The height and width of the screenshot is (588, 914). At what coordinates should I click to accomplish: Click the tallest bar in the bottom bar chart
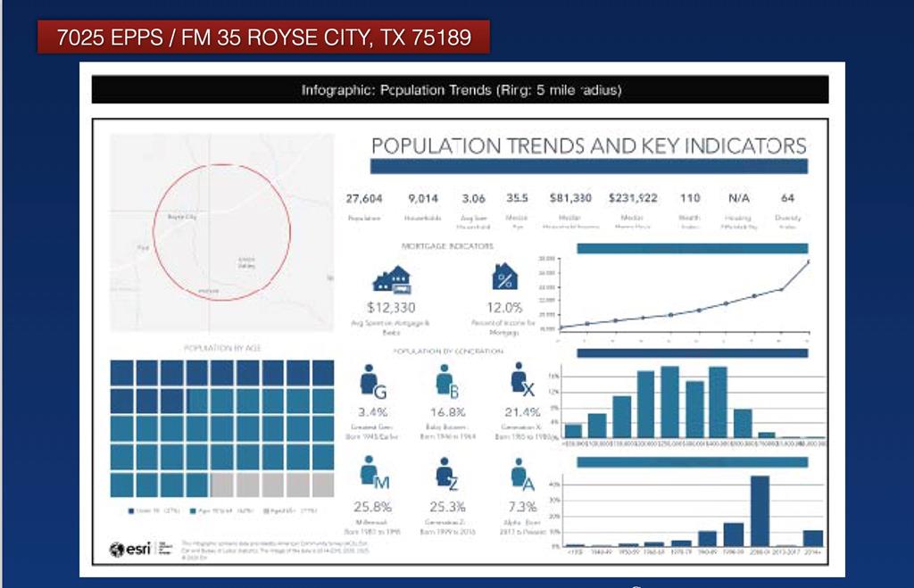(x=760, y=511)
